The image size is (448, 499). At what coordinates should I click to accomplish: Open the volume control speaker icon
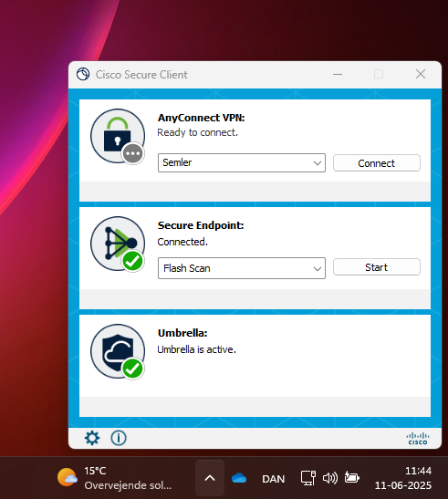tap(330, 478)
